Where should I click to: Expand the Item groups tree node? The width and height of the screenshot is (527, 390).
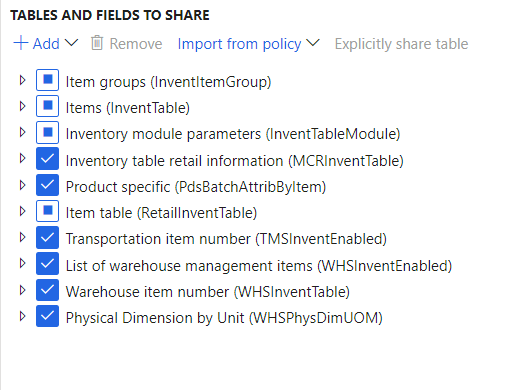pyautogui.click(x=23, y=80)
